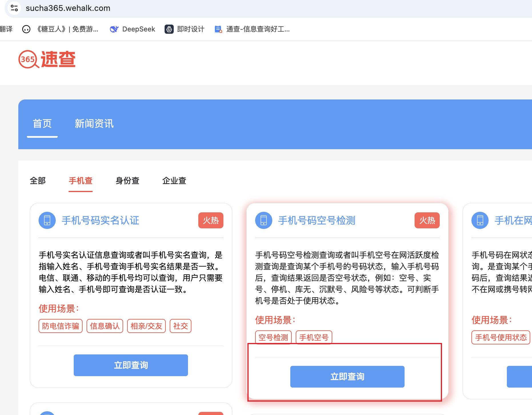Click the phone icon beside 手机号码实名认证

pyautogui.click(x=47, y=220)
